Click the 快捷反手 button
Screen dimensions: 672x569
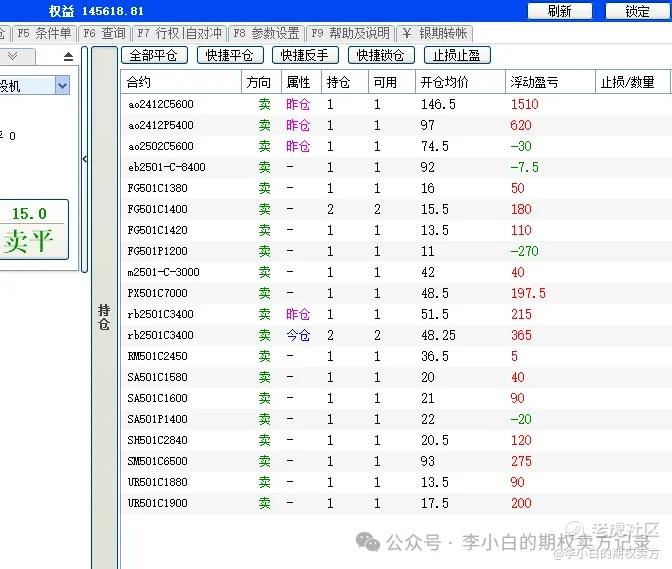click(305, 55)
